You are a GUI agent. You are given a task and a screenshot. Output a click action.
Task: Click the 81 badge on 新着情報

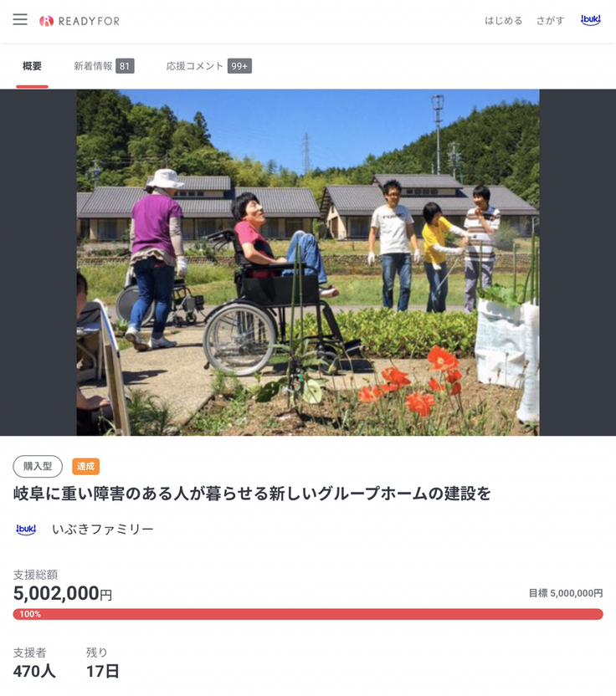pyautogui.click(x=125, y=66)
